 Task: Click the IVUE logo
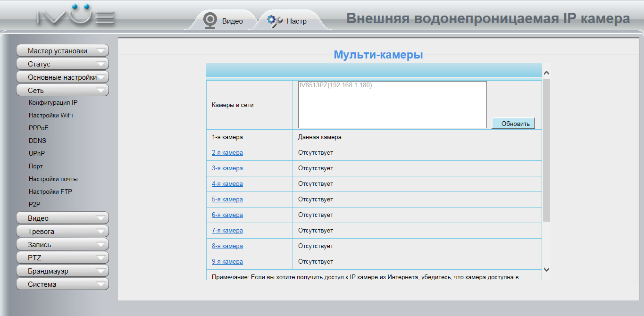pos(75,16)
